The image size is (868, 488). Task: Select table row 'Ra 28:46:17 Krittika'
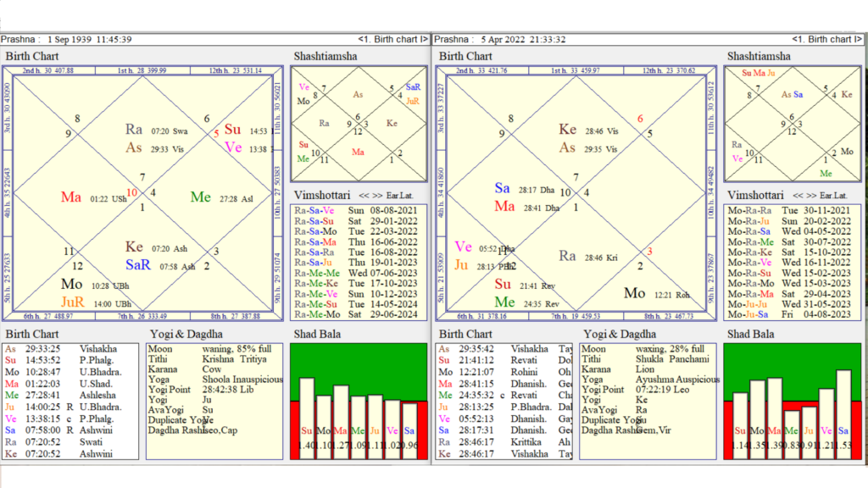(x=504, y=442)
